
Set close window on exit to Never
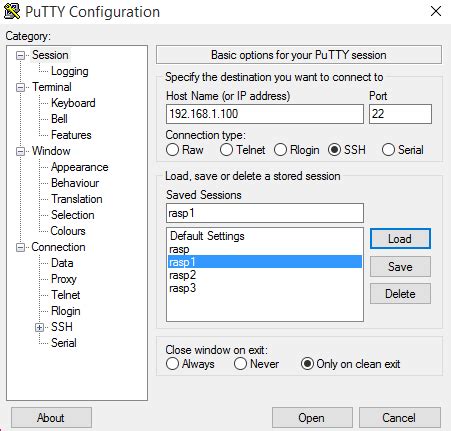pos(256,364)
